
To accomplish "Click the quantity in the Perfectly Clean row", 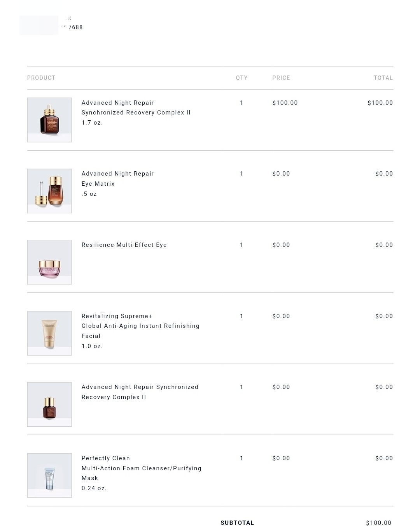I will point(241,458).
